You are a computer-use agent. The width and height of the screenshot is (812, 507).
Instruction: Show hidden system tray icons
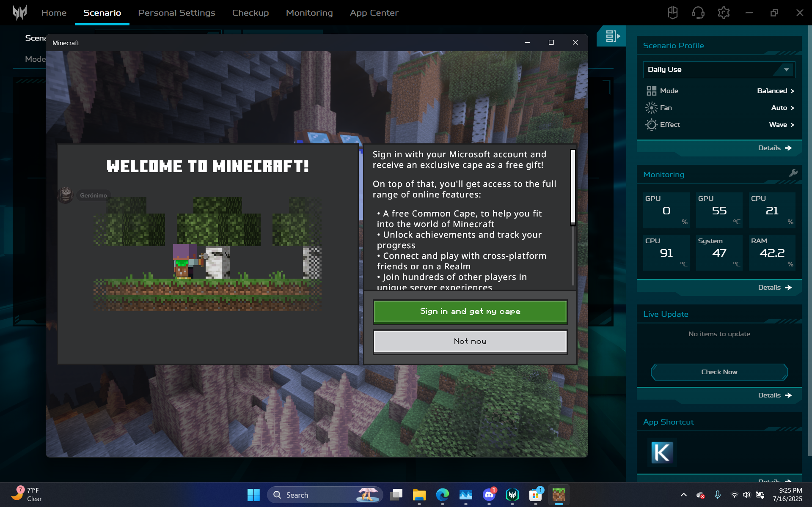click(683, 495)
